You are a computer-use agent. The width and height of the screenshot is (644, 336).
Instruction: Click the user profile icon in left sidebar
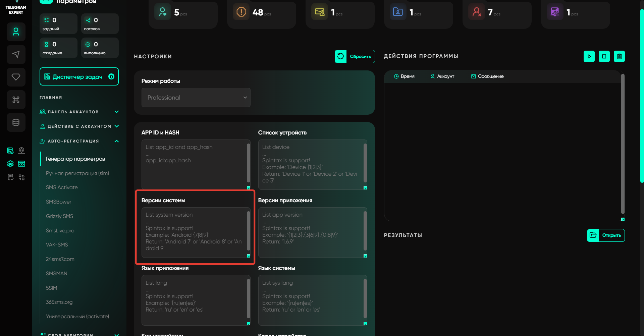[16, 32]
